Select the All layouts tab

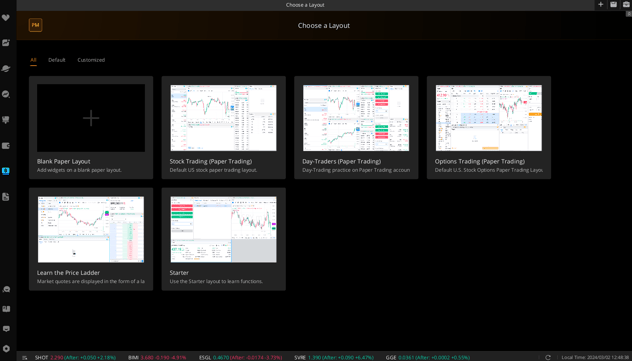(x=33, y=60)
